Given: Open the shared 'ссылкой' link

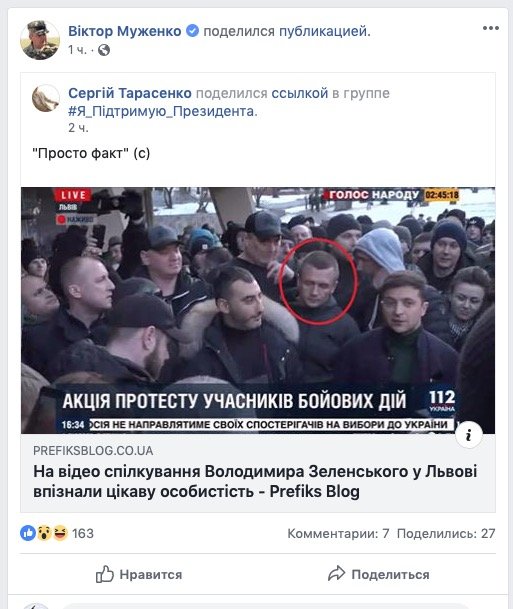Looking at the screenshot, I should [x=299, y=93].
